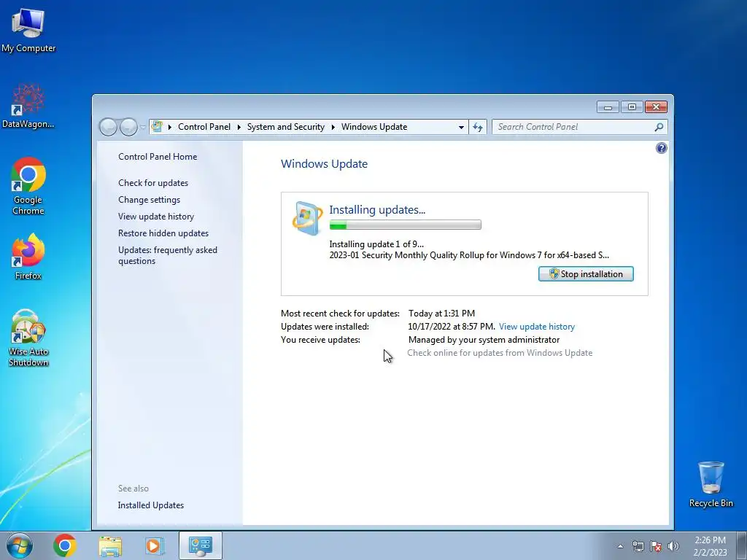Click the address bar refresh button
Screen dimensions: 747x560
click(x=477, y=127)
